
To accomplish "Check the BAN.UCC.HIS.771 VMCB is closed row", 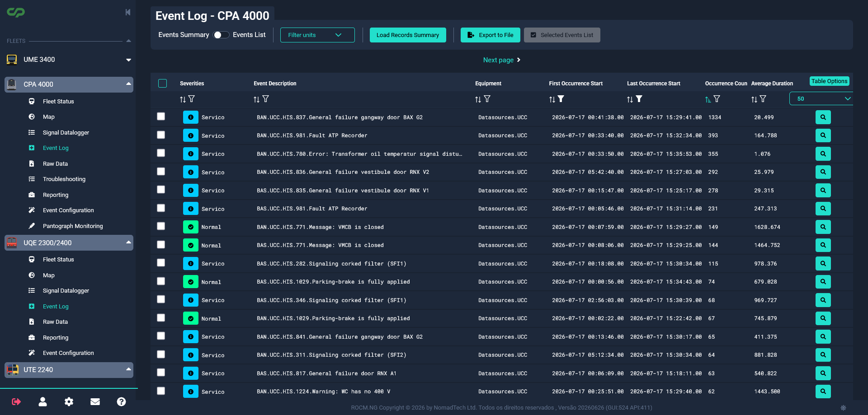I will 161,226.
